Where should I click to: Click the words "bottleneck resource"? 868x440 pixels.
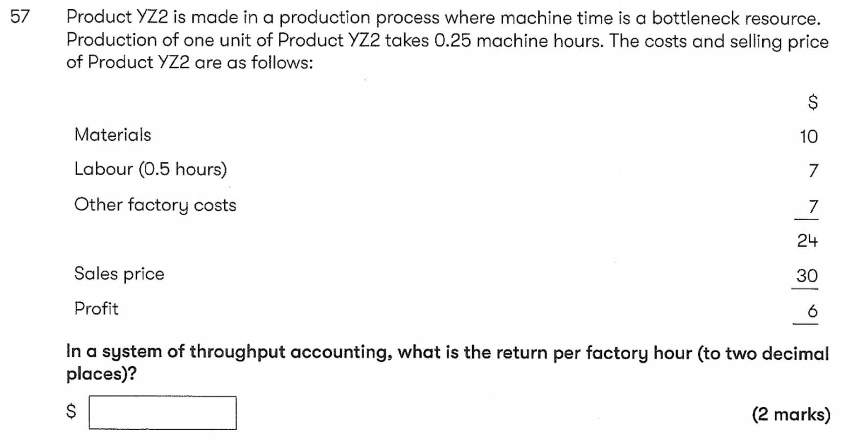[735, 19]
